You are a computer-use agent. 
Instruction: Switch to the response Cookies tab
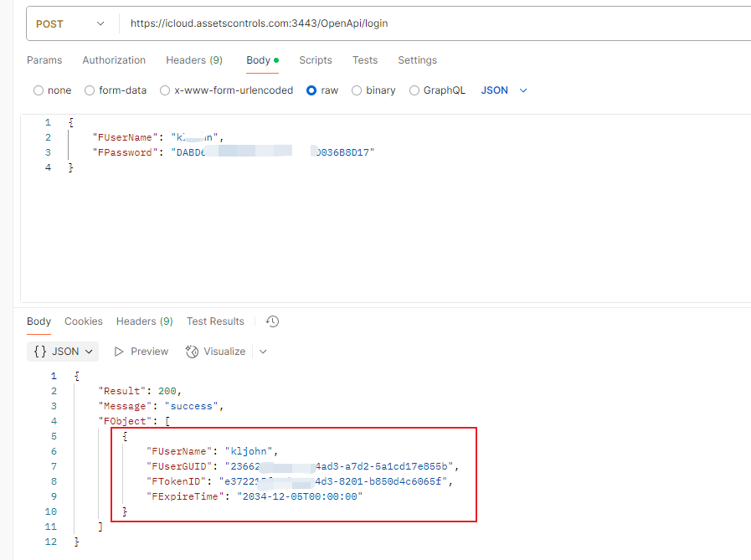coord(84,321)
